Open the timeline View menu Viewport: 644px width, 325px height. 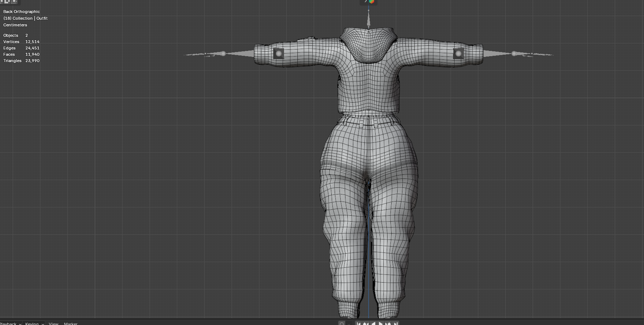pyautogui.click(x=54, y=324)
